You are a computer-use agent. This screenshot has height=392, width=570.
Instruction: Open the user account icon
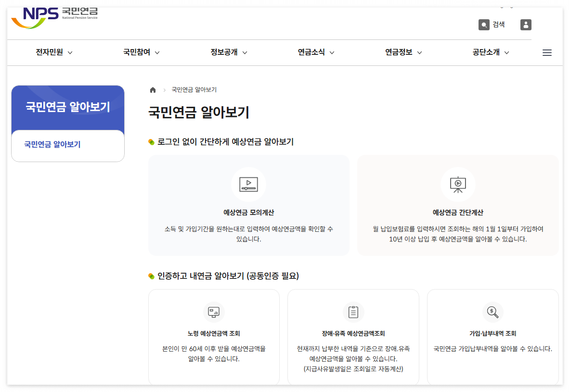pyautogui.click(x=526, y=25)
